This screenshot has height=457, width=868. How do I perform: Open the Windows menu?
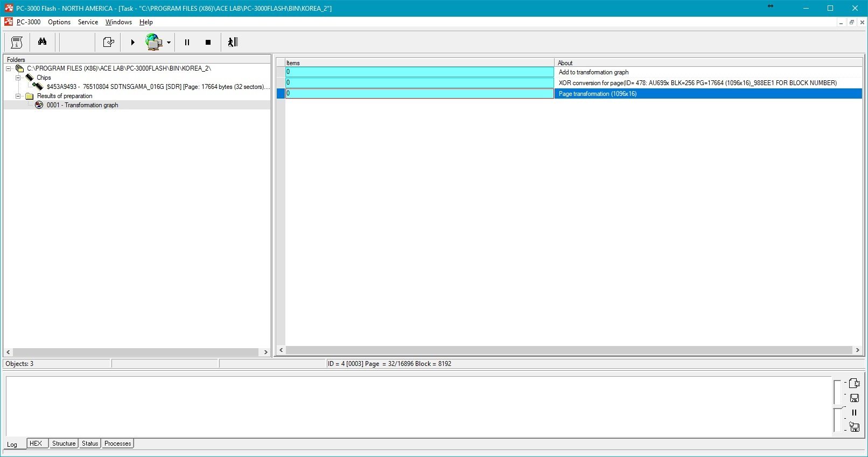118,22
